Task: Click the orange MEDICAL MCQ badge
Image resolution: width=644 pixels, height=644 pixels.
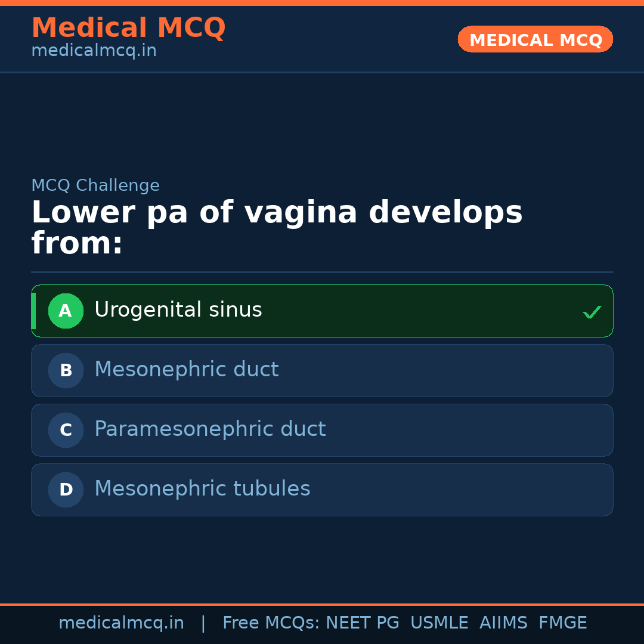Action: click(535, 39)
